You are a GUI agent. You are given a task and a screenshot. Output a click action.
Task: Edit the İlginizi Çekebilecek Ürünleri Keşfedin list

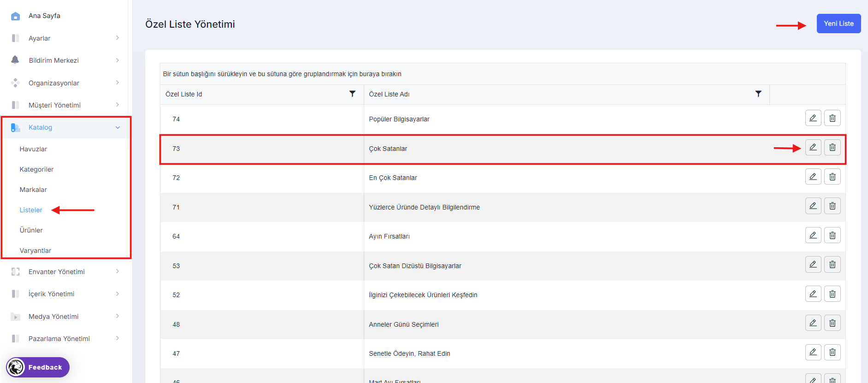[813, 294]
